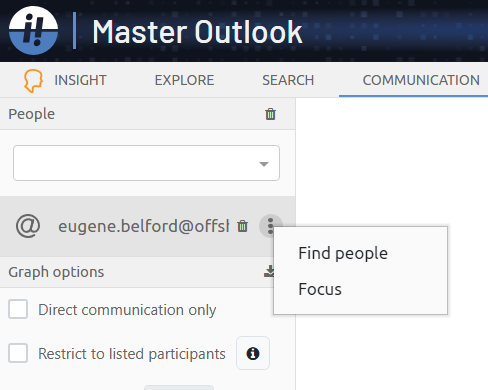This screenshot has height=390, width=488.
Task: Click the Intella logo icon
Action: click(x=33, y=30)
